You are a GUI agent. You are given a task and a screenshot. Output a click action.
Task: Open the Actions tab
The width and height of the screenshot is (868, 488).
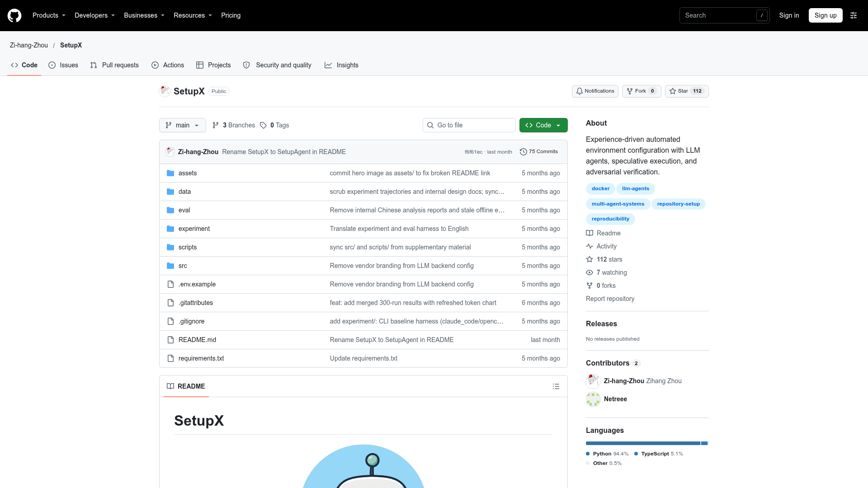(x=168, y=65)
